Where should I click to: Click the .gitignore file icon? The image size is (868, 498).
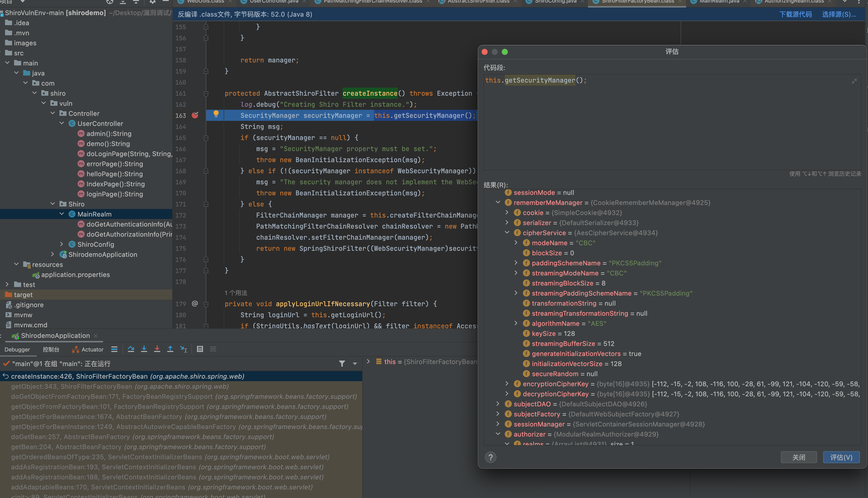click(9, 305)
